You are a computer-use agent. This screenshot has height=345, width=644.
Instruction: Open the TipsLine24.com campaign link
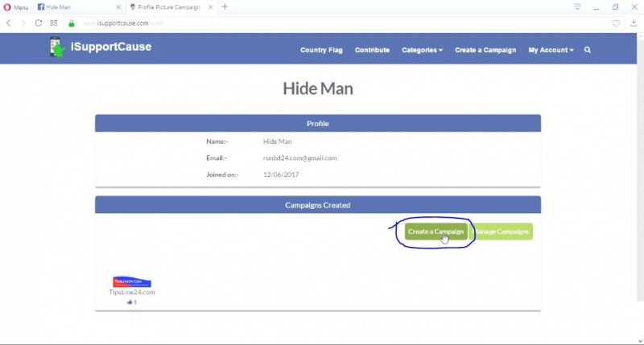tap(132, 292)
